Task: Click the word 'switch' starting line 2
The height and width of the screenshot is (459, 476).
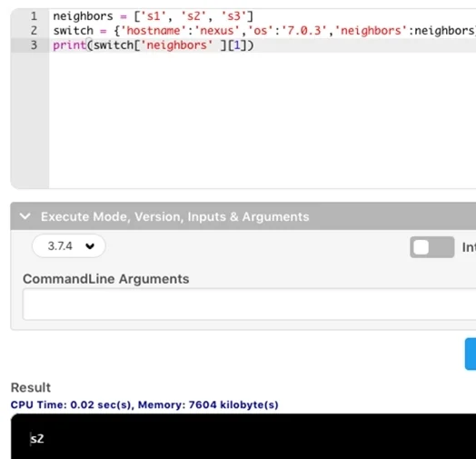Action: click(x=74, y=31)
